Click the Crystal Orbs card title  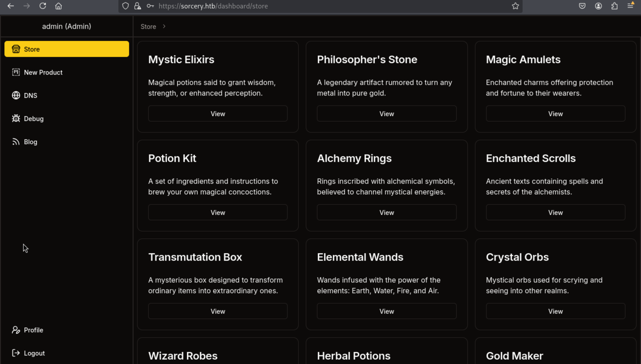click(517, 257)
